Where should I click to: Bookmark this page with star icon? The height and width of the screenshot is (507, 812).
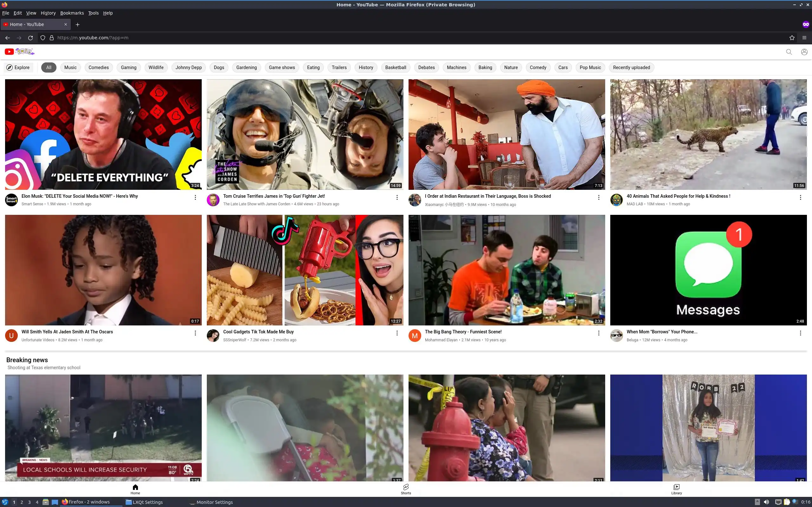click(x=792, y=38)
